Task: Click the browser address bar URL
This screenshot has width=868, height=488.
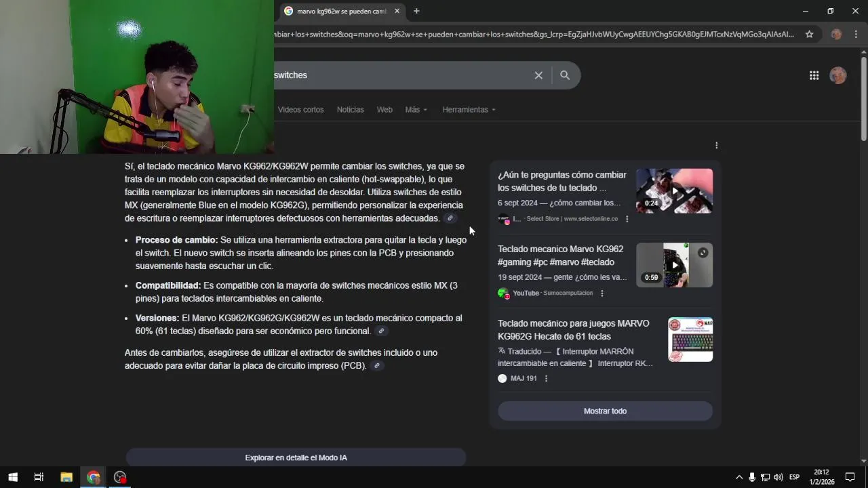Action: 534,34
